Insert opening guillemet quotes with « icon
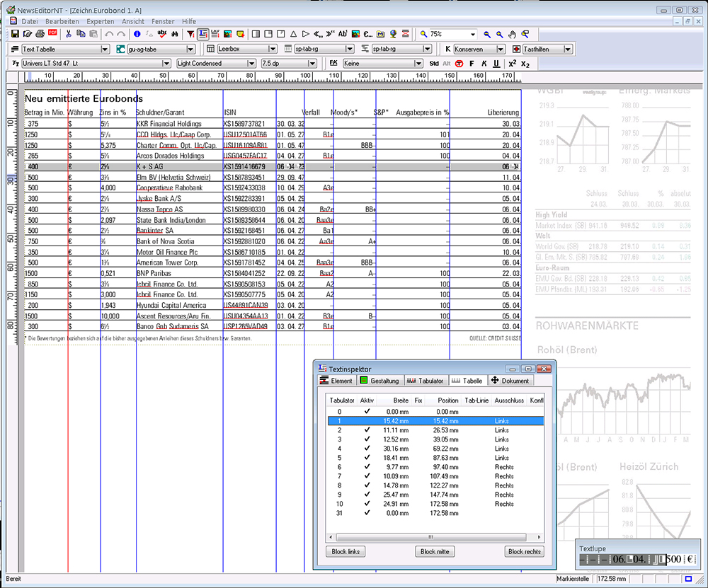Viewport: 708px width, 588px height. coord(318,34)
